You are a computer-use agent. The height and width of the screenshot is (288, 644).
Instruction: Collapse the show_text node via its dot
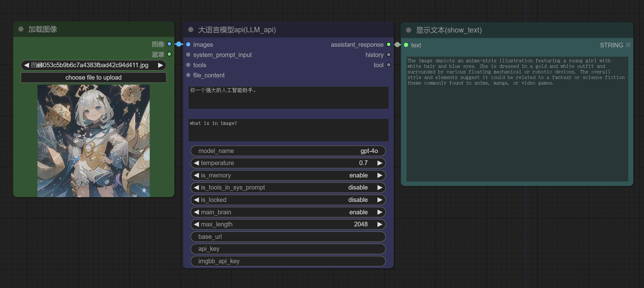tap(408, 30)
